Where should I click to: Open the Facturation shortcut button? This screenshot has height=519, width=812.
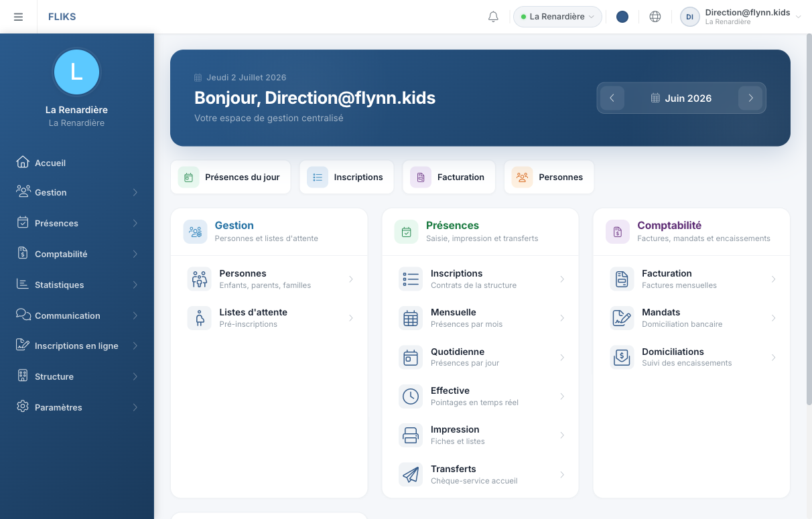coord(449,177)
